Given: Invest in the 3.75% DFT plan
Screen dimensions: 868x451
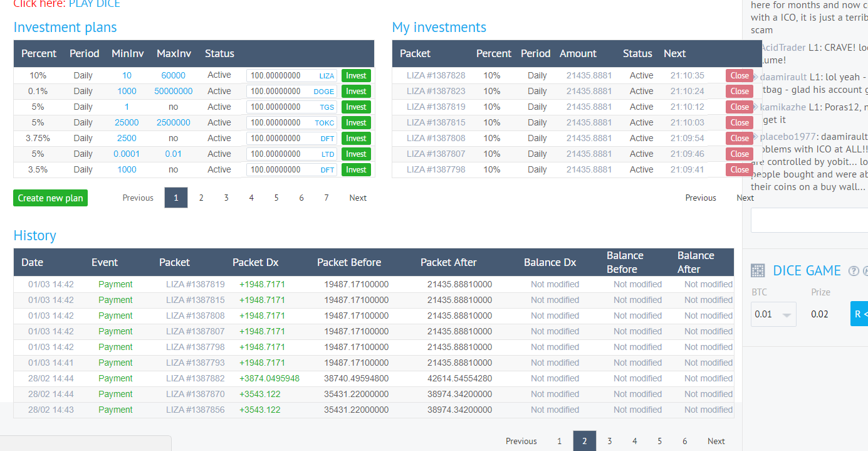Looking at the screenshot, I should (356, 138).
